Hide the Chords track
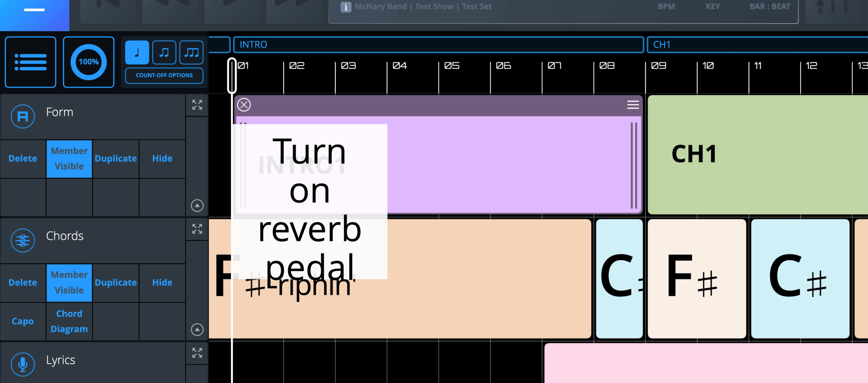 (x=162, y=283)
